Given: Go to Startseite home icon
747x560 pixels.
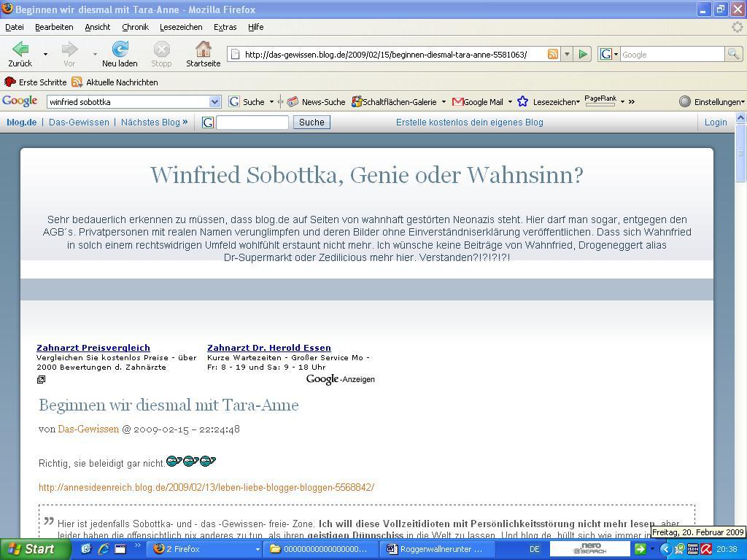Looking at the screenshot, I should [x=203, y=50].
